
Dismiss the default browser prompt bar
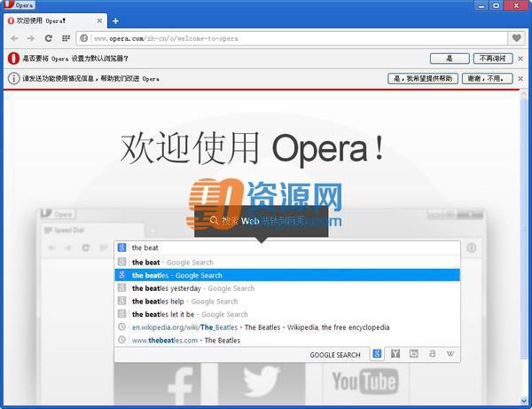click(520, 59)
